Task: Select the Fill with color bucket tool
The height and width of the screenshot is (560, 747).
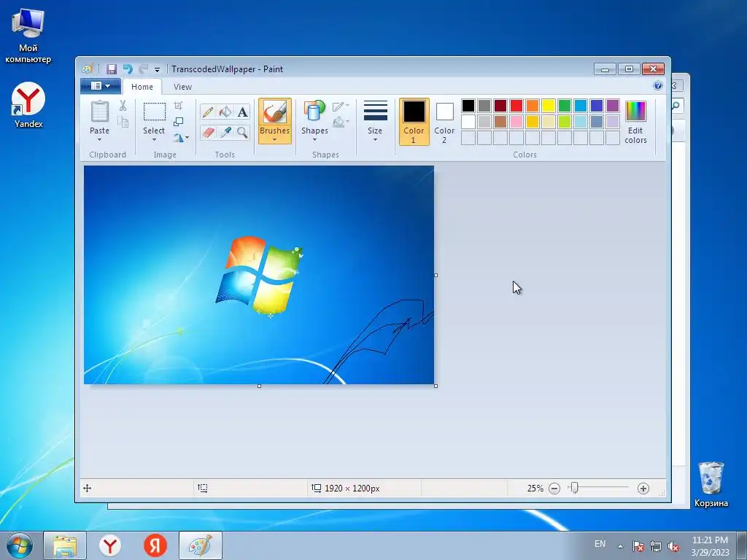Action: 225,112
